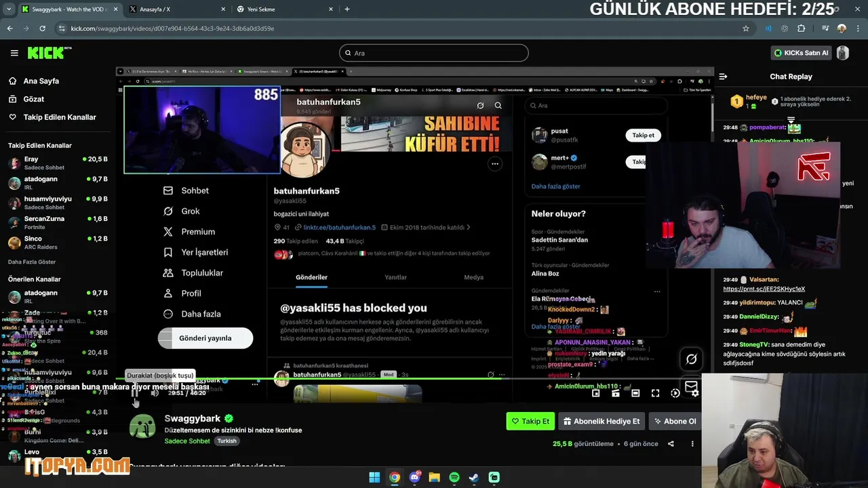
Task: Open husamviyuviyu channel with 9,9 B viewers
Action: click(58, 203)
